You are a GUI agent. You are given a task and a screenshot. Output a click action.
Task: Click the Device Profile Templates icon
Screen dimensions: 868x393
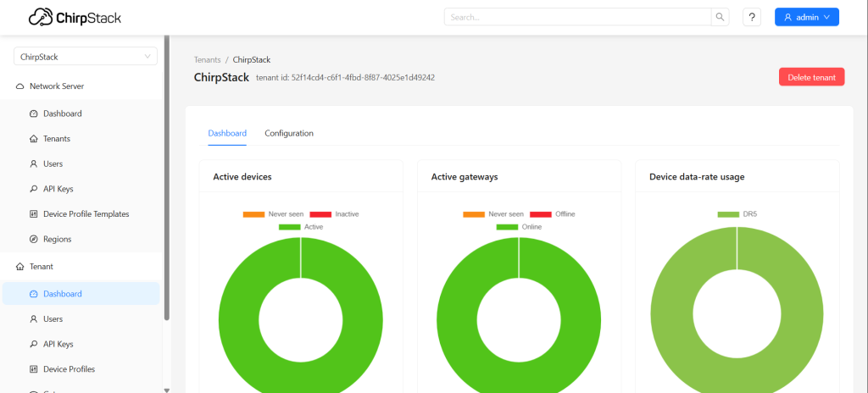point(34,214)
